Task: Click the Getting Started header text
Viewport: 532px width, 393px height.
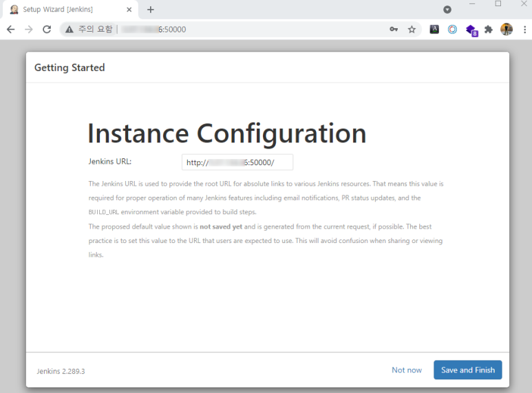Action: [70, 67]
